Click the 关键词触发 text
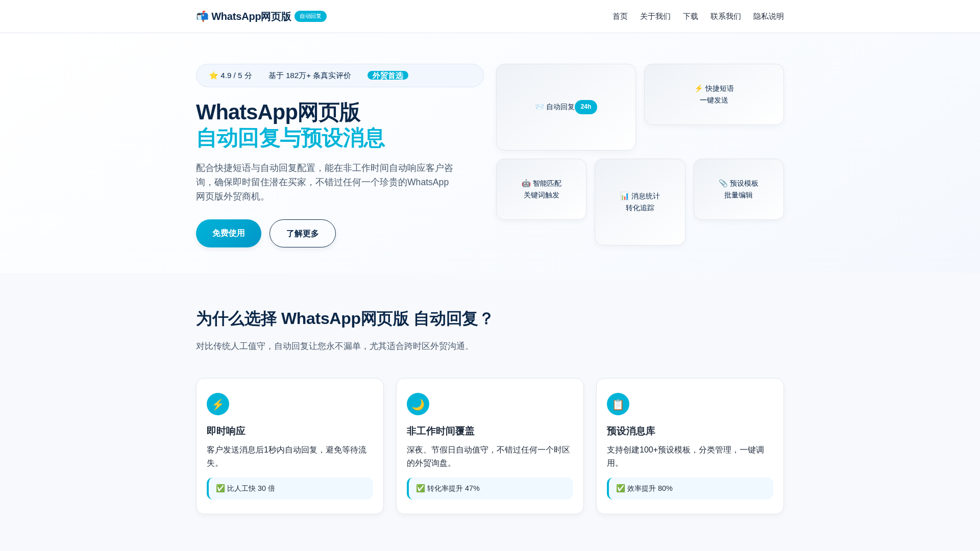 click(x=542, y=195)
